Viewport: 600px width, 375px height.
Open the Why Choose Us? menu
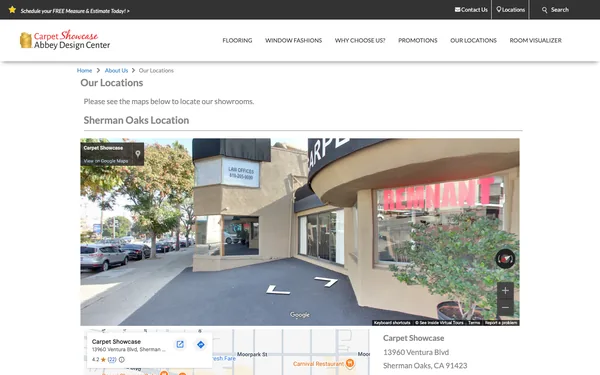360,40
